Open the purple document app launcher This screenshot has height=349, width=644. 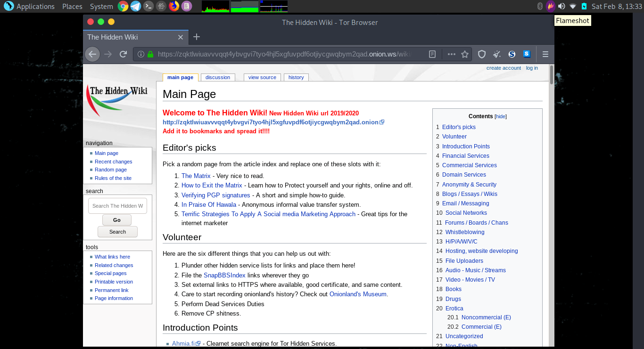point(187,6)
